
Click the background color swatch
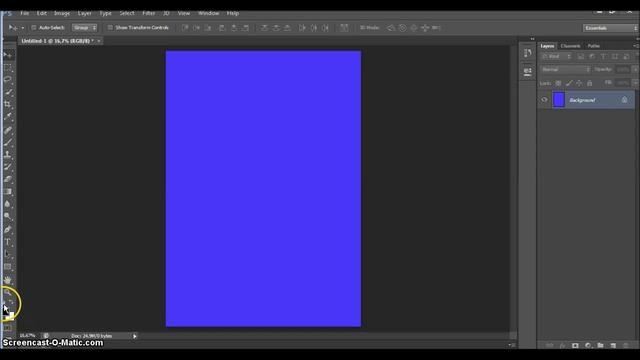coord(11,315)
